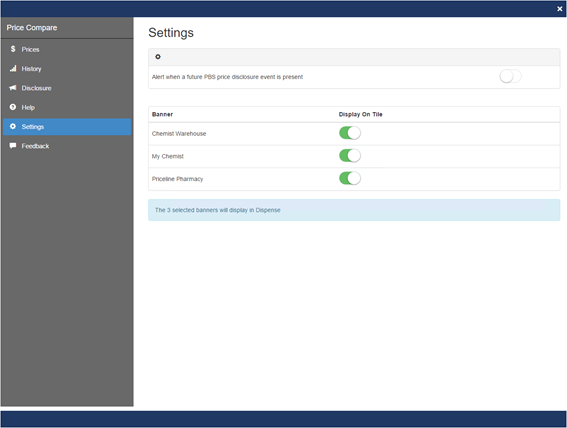Click the History bar chart icon

[x=13, y=68]
